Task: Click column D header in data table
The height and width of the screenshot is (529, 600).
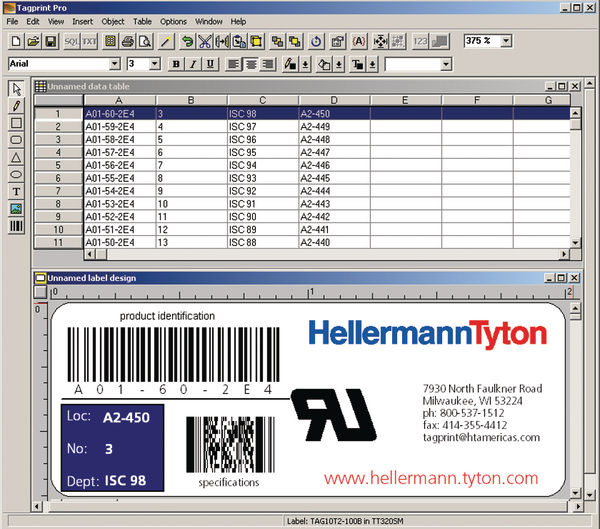Action: pos(333,100)
